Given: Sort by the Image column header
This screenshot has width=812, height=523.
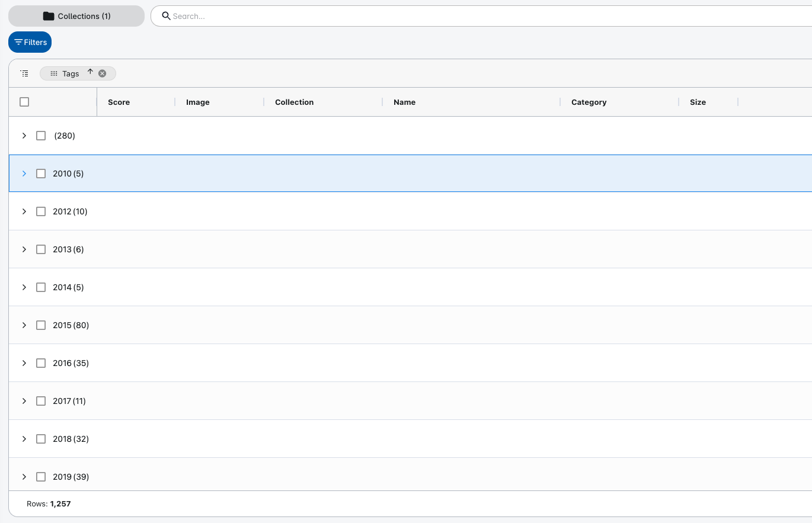Looking at the screenshot, I should (197, 102).
